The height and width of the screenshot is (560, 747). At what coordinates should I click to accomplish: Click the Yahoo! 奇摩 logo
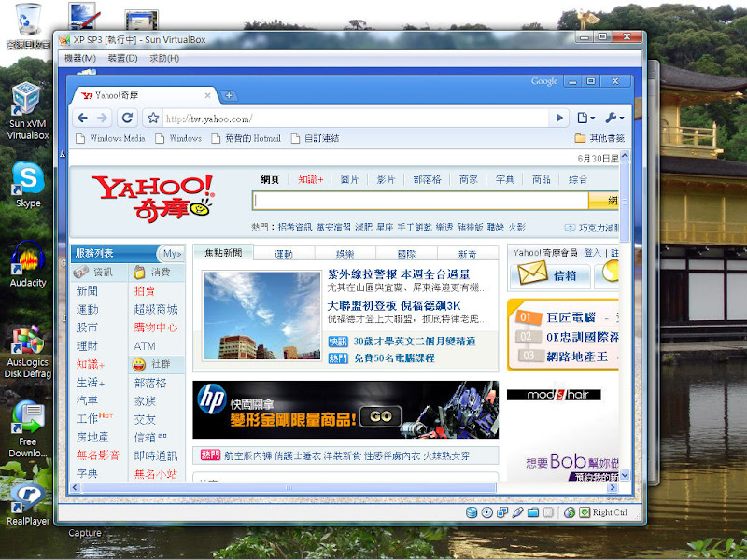[152, 198]
